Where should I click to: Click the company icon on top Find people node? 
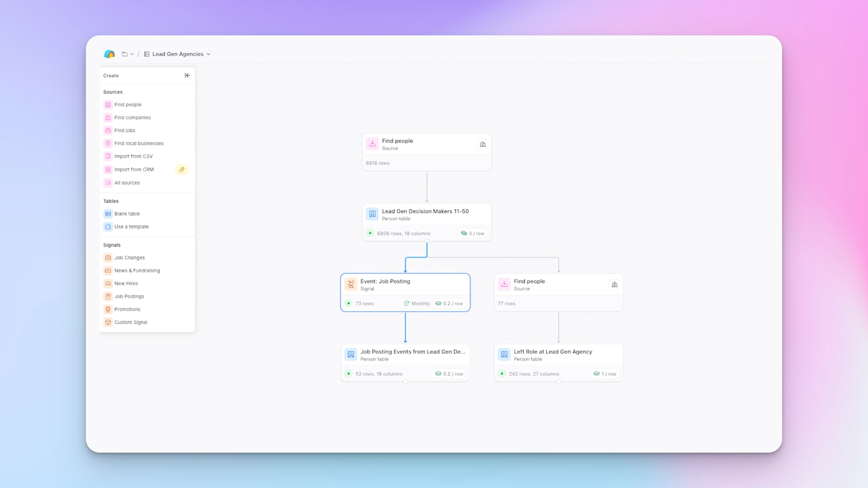(x=483, y=144)
